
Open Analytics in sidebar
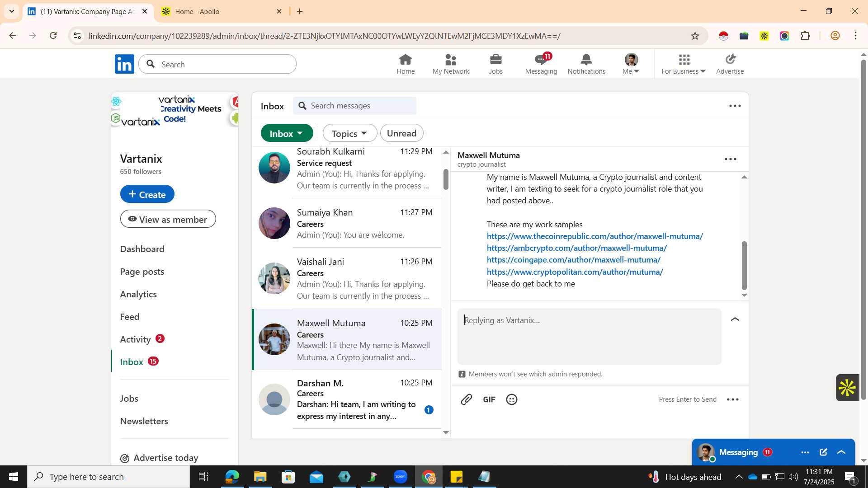pos(138,294)
